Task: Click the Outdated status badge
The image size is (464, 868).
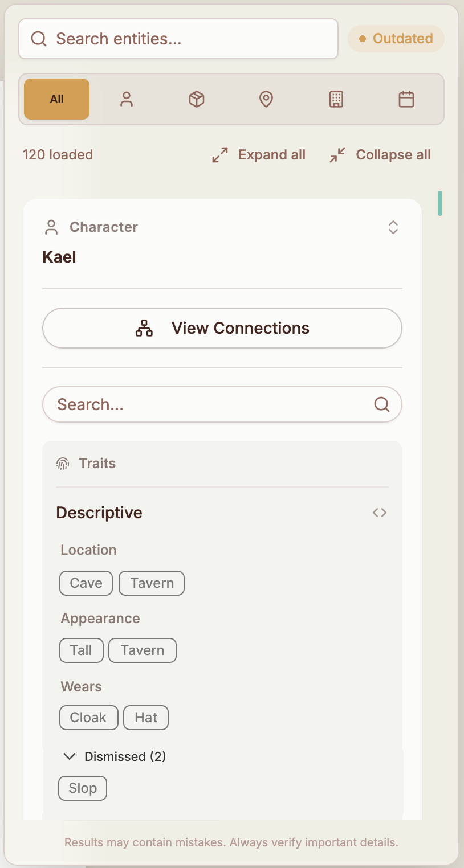Action: [x=396, y=39]
